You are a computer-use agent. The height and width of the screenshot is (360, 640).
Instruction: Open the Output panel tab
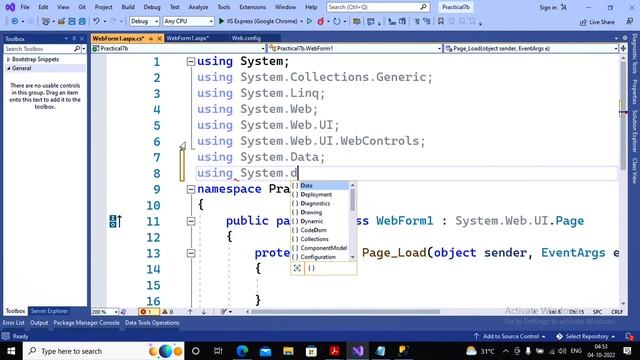[x=39, y=323]
